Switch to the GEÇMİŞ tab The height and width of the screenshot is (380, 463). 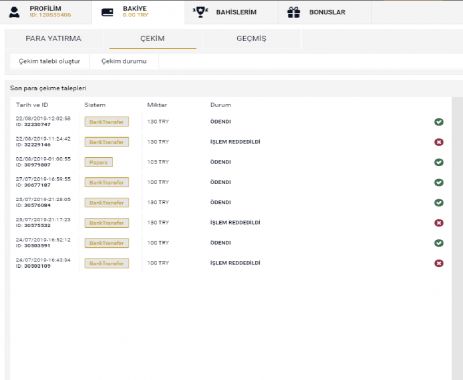coord(251,39)
